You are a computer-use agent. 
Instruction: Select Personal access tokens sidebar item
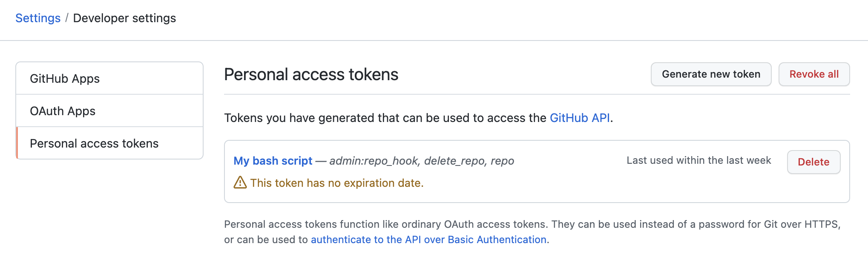pyautogui.click(x=109, y=143)
